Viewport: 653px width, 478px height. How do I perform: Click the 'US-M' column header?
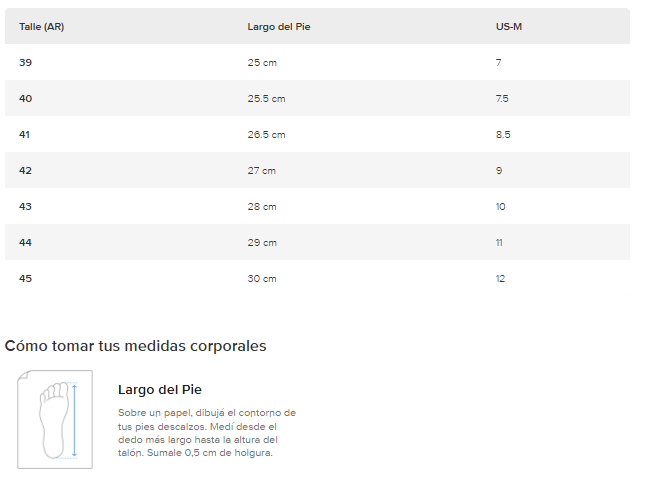(x=509, y=26)
